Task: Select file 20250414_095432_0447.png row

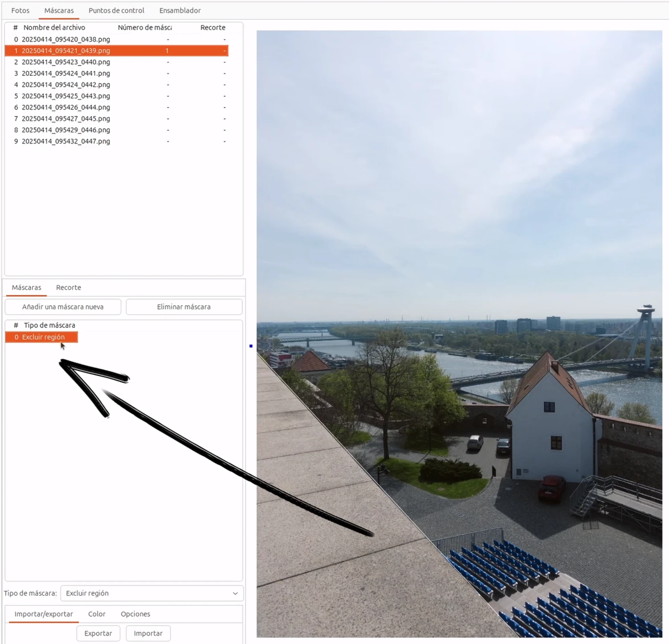Action: tap(66, 141)
